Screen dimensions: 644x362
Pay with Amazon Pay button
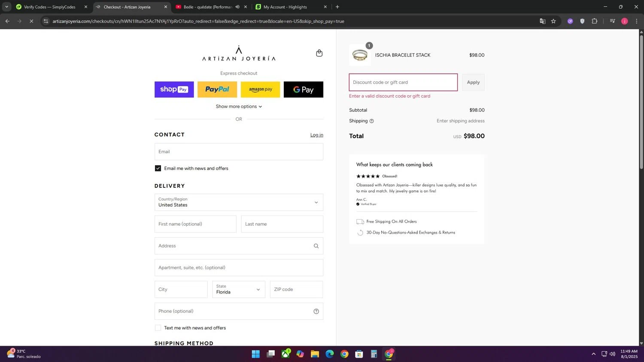(x=260, y=90)
